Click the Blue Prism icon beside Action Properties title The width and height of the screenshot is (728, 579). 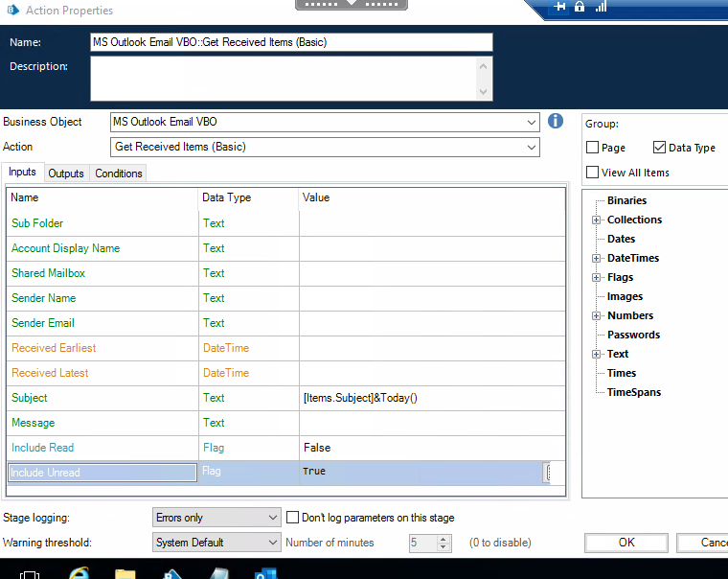click(13, 10)
